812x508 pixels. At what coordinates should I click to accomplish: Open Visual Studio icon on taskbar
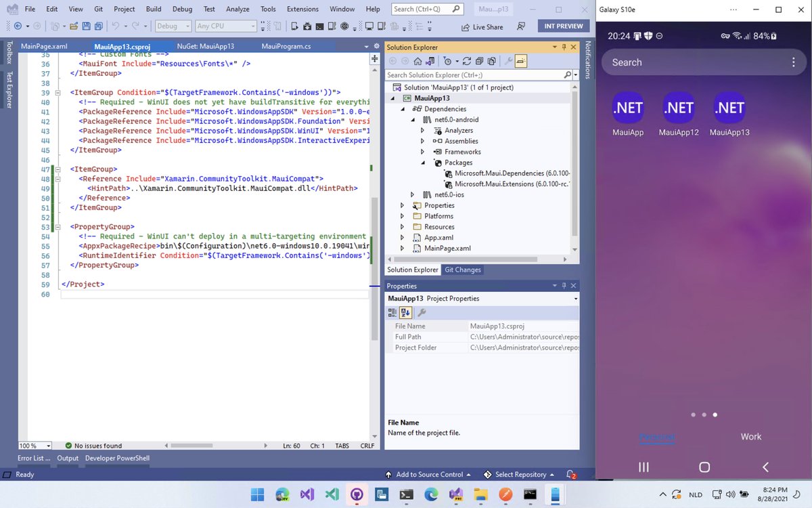[x=307, y=494]
